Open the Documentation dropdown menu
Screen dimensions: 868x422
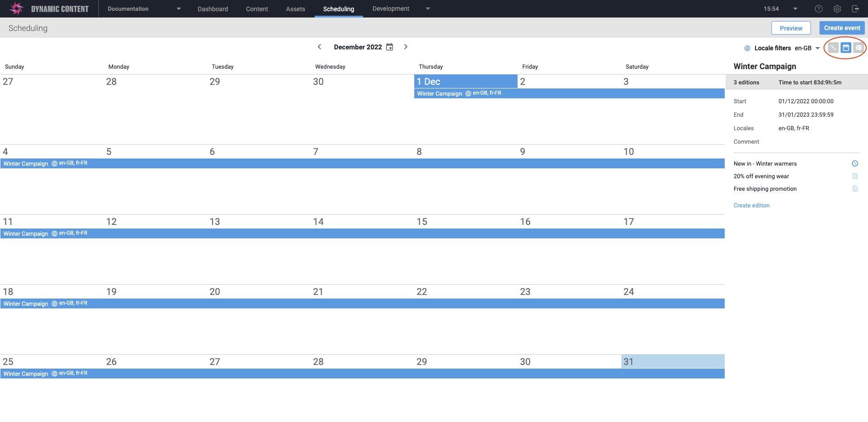coord(142,9)
